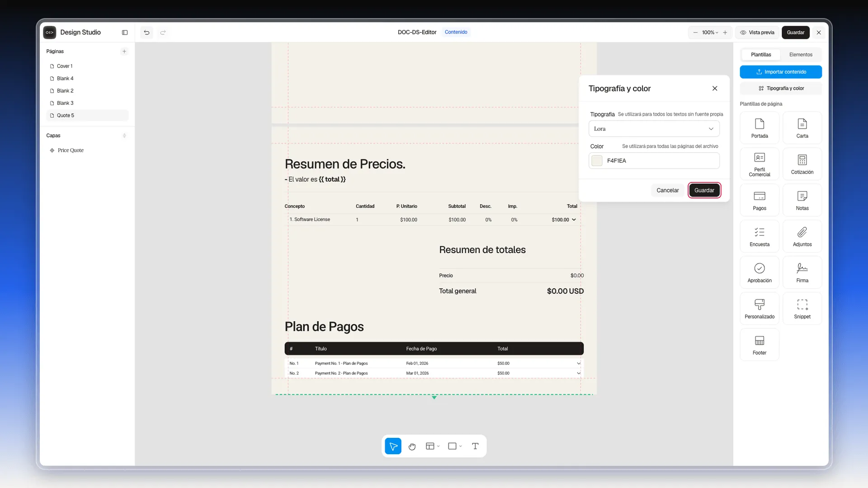
Task: Insert the Firma signature template
Action: click(802, 272)
